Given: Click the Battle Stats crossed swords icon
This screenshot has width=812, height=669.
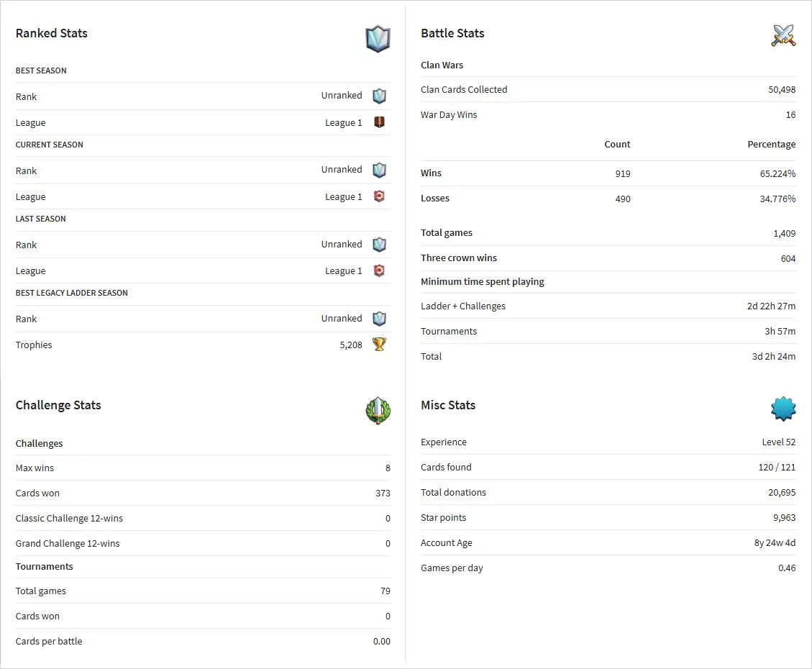Looking at the screenshot, I should click(783, 35).
